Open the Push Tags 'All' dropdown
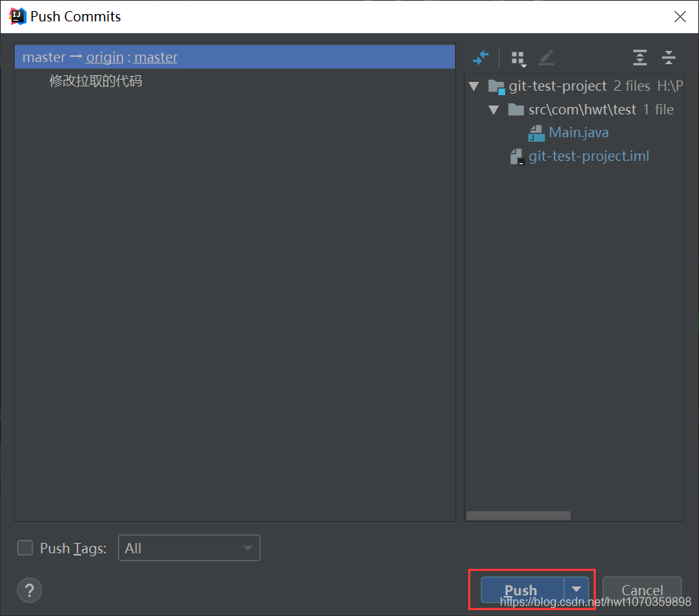This screenshot has width=699, height=616. pyautogui.click(x=189, y=547)
